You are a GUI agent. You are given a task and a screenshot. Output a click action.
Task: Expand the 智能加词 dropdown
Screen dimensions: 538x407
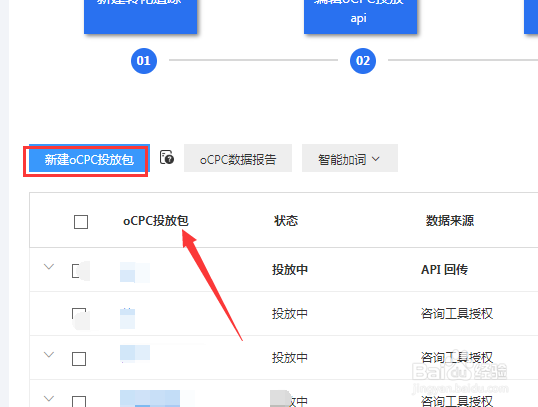click(350, 158)
